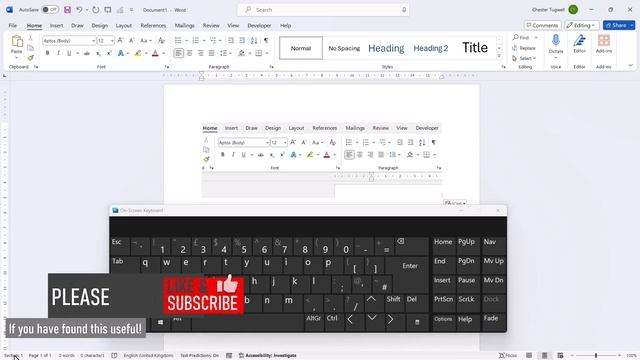Apply superscript formatting
640x360 pixels.
tap(109, 53)
